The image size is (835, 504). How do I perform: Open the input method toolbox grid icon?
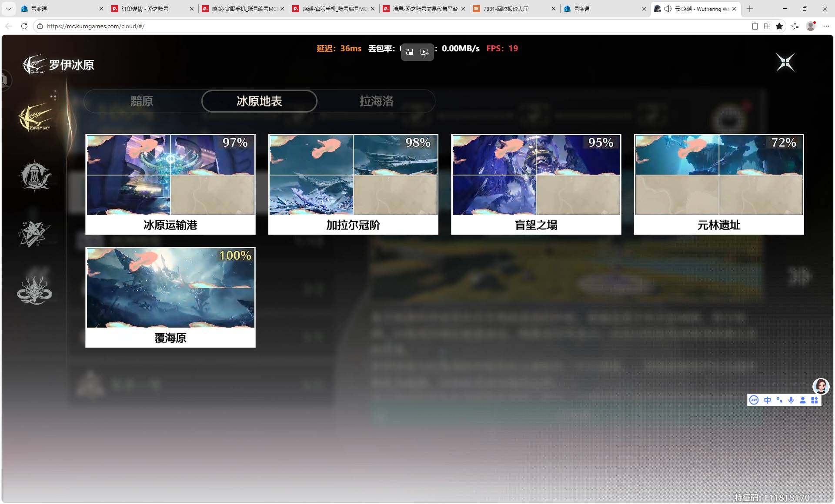(x=815, y=400)
